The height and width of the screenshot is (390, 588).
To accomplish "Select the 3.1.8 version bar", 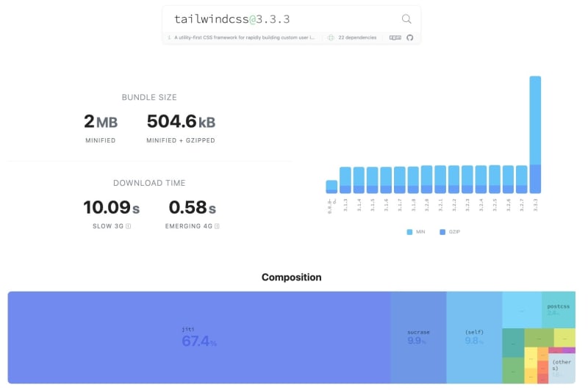I will (413, 180).
